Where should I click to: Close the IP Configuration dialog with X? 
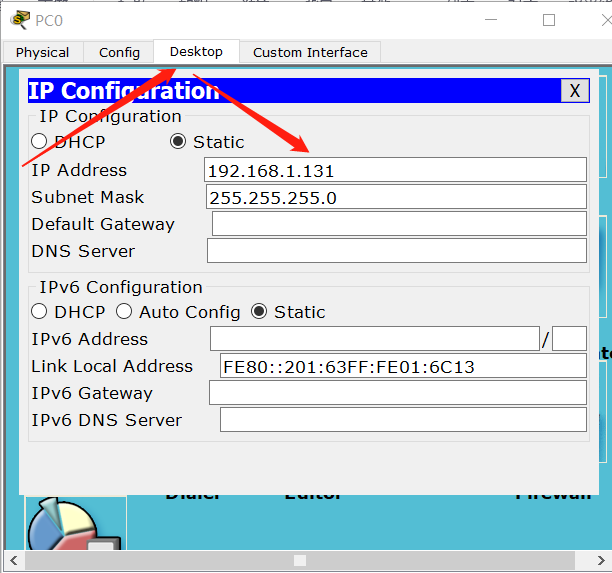[x=575, y=91]
